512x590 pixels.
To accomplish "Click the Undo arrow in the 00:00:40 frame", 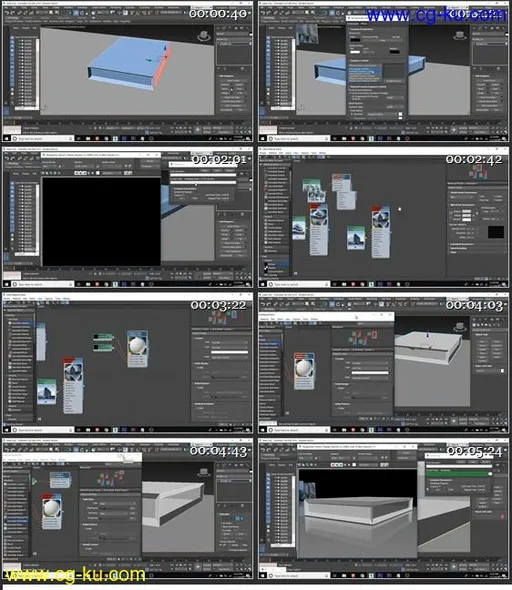I will pyautogui.click(x=7, y=12).
